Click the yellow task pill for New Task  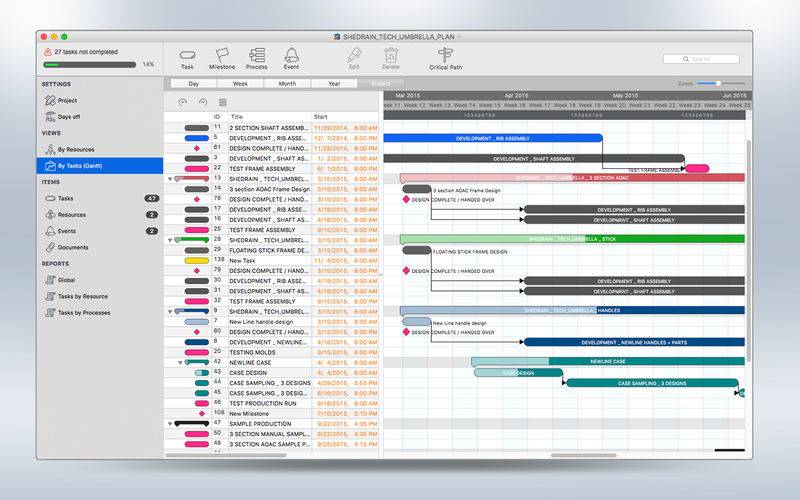point(196,261)
